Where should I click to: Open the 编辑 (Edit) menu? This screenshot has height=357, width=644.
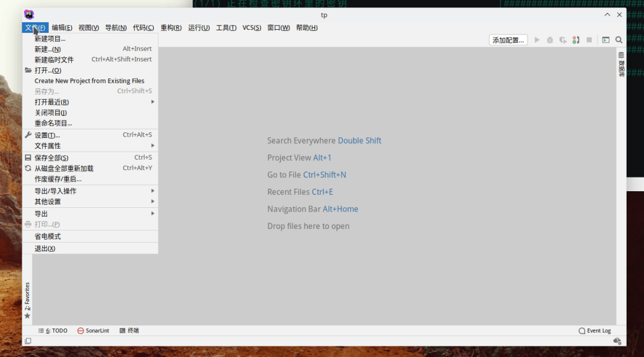pos(62,28)
